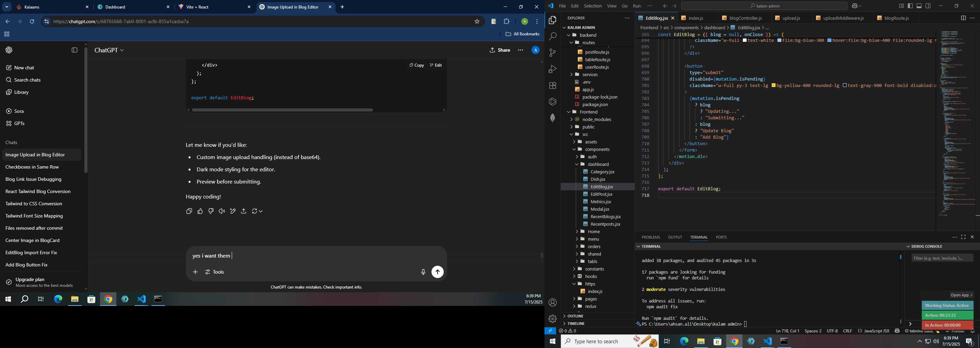980x348 pixels.
Task: Click ChatGPT sidebar vertical scrollbar
Action: point(86,110)
